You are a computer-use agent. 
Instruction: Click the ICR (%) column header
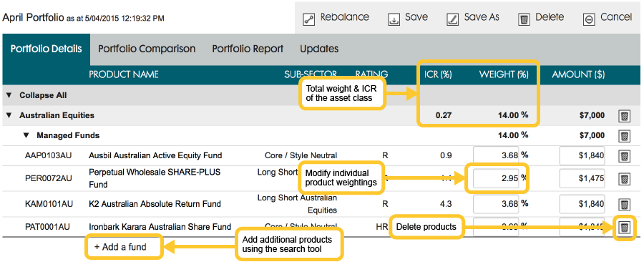tap(438, 74)
